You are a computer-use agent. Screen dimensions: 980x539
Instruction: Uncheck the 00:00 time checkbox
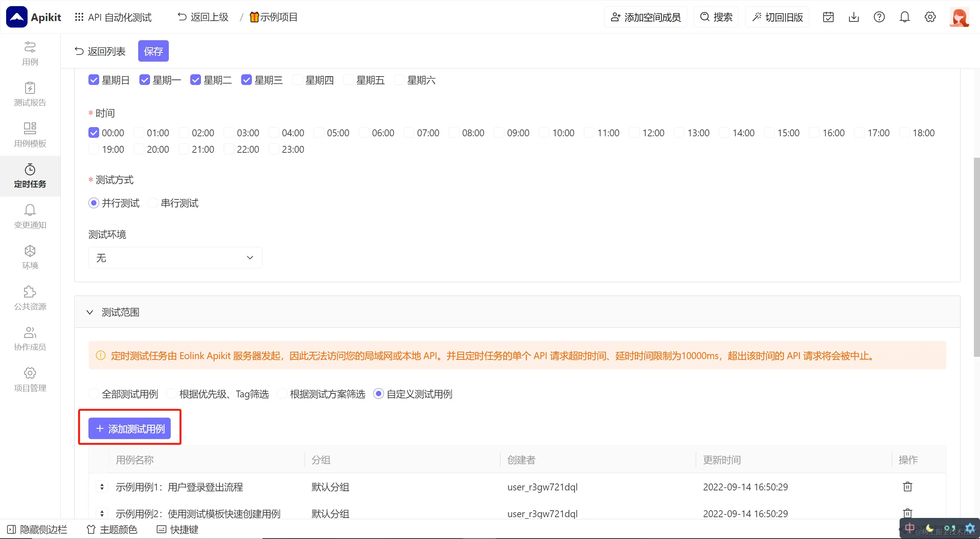(x=94, y=133)
